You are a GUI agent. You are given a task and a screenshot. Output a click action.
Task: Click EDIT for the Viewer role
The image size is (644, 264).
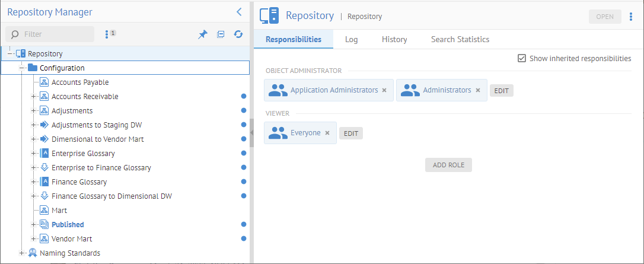coord(350,133)
